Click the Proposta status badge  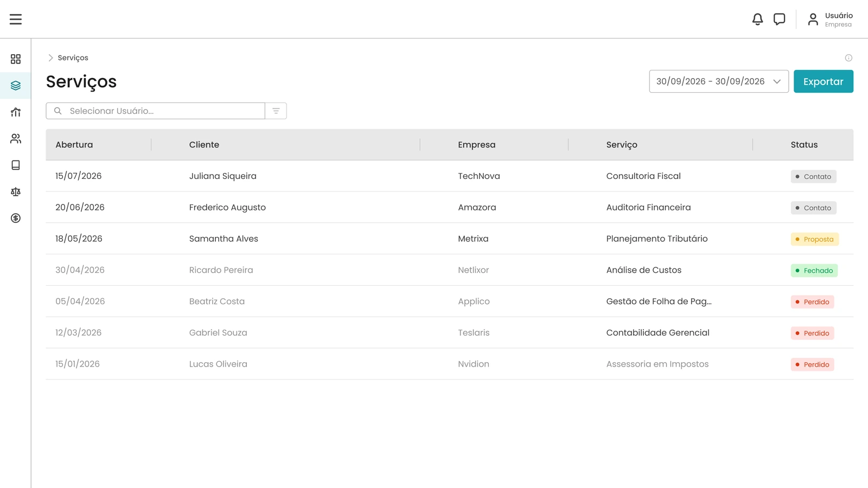coord(814,239)
